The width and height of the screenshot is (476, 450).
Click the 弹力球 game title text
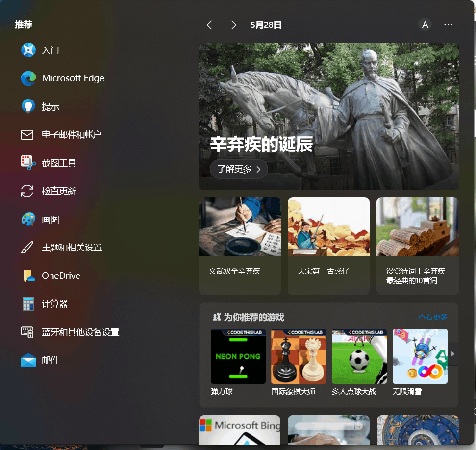tap(222, 391)
